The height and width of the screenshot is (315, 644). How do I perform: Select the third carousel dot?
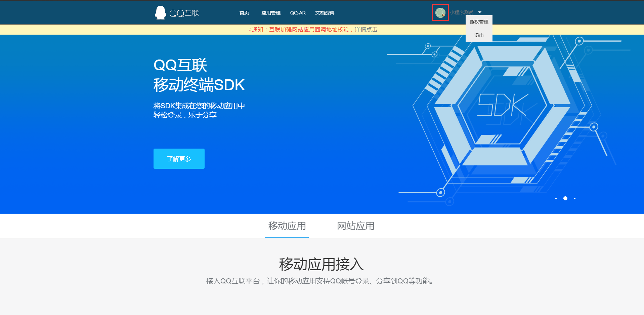(575, 198)
